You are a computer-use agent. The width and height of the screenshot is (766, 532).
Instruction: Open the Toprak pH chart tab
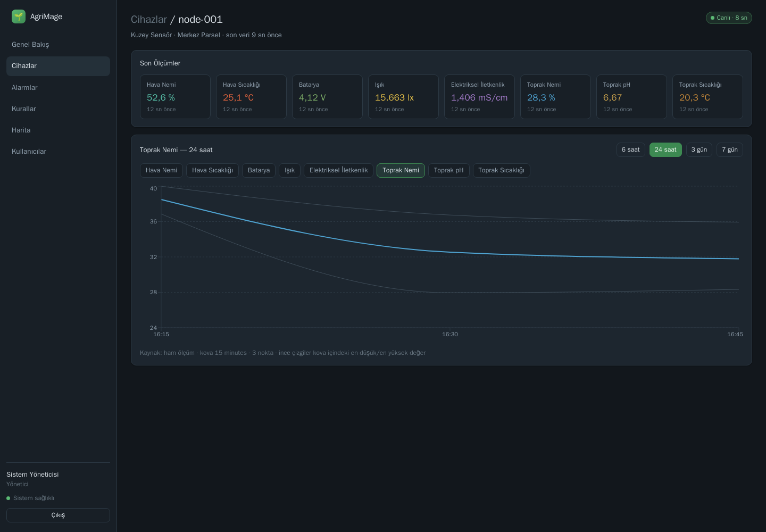pos(448,170)
